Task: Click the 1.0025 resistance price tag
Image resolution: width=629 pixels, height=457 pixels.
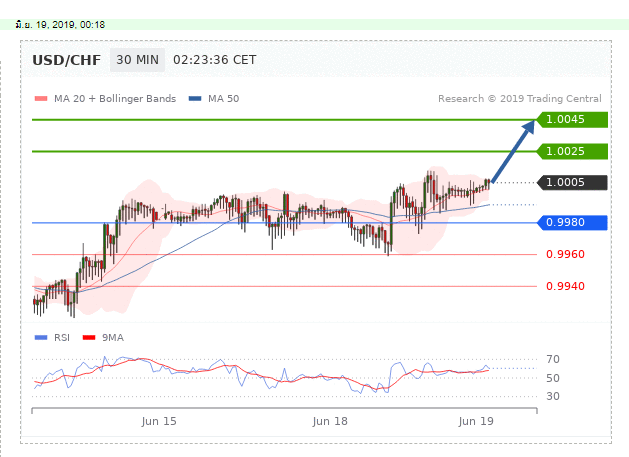Action: click(x=572, y=151)
